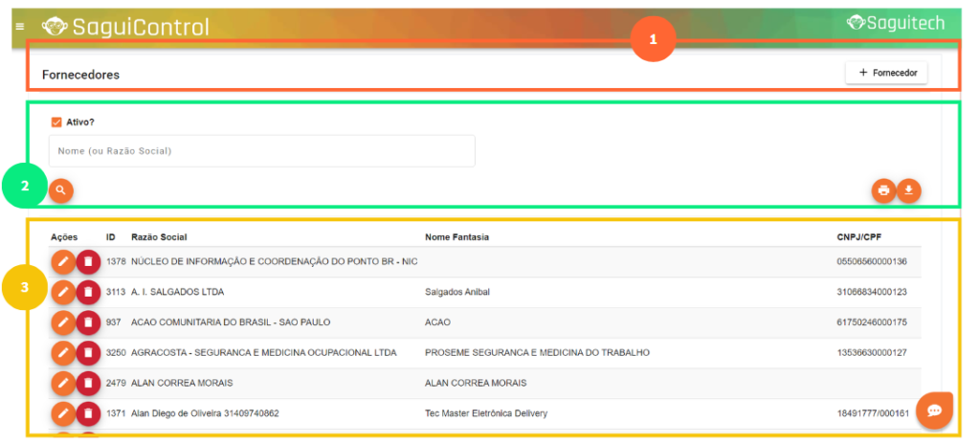Toggle the Ativo? checkbox
The width and height of the screenshot is (980, 444).
tap(56, 122)
